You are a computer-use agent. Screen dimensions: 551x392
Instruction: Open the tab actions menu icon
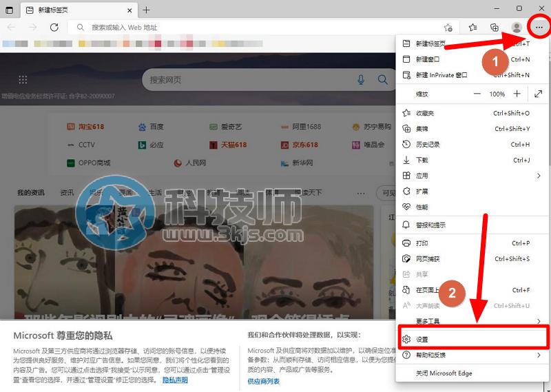tap(9, 10)
